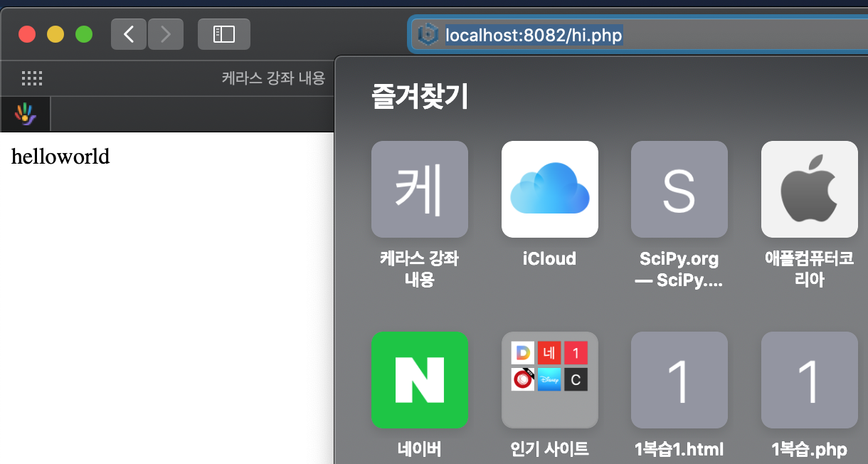Viewport: 868px width, 464px height.
Task: Open 케라스 강좌 내용 in the bookmarks bar
Action: click(x=273, y=78)
